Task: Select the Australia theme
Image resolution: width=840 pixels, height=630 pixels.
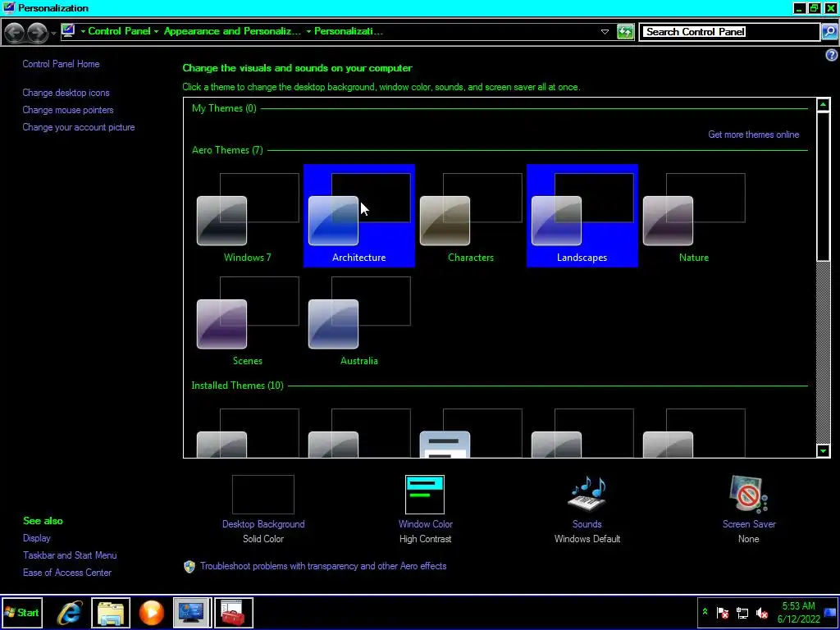Action: [359, 319]
